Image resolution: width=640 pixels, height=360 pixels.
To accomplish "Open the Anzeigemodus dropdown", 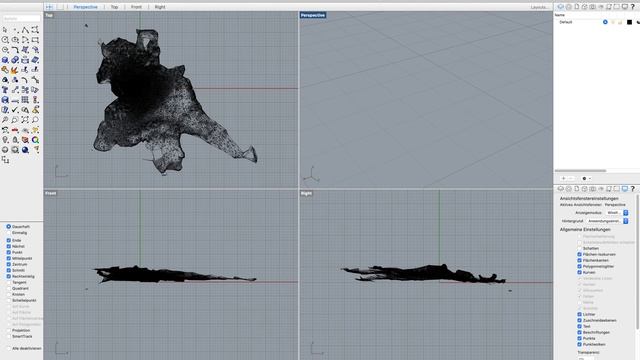I will pyautogui.click(x=617, y=213).
